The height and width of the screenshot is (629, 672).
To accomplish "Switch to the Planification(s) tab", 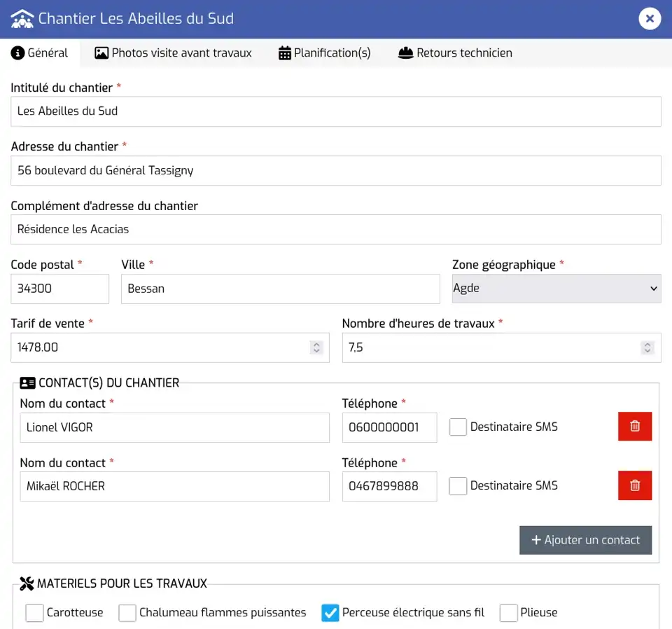I will [x=324, y=53].
